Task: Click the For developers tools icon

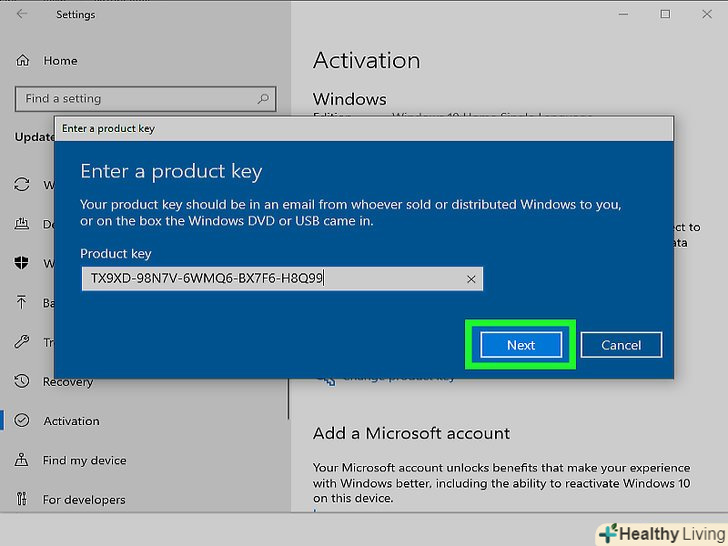Action: tap(21, 499)
